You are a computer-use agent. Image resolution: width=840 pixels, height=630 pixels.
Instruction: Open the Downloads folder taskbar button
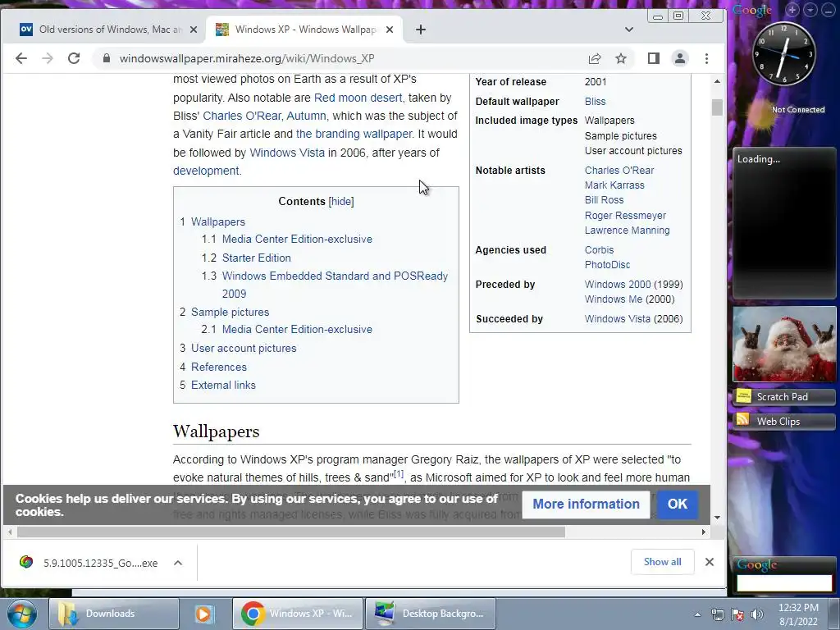coord(113,614)
